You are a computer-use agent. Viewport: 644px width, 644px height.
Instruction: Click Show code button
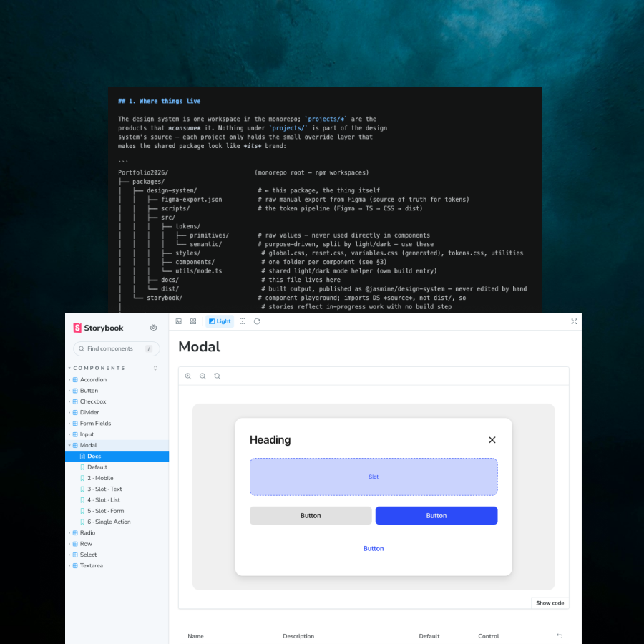[550, 603]
